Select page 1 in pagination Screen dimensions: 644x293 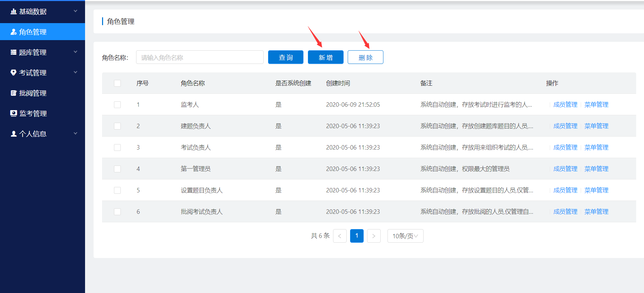[357, 236]
